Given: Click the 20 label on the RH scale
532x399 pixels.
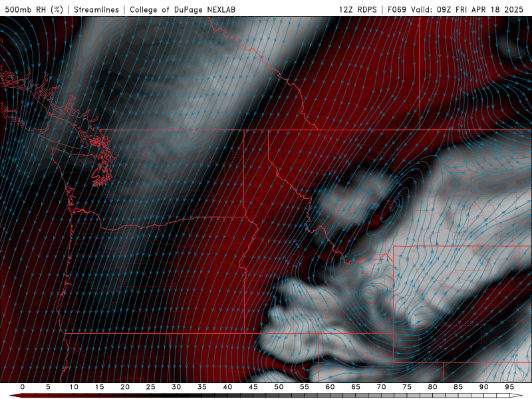Looking at the screenshot, I should 125,387.
